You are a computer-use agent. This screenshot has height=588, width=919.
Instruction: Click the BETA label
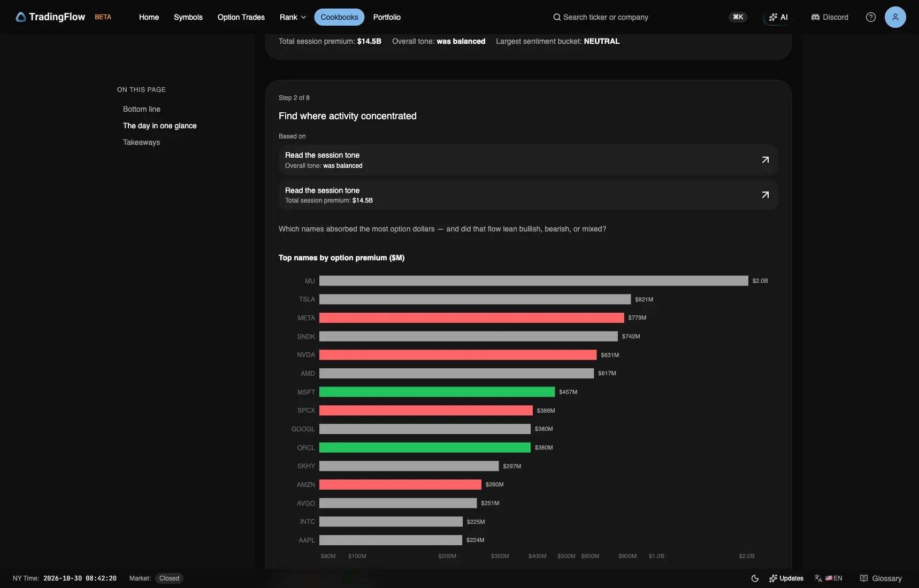pyautogui.click(x=103, y=17)
